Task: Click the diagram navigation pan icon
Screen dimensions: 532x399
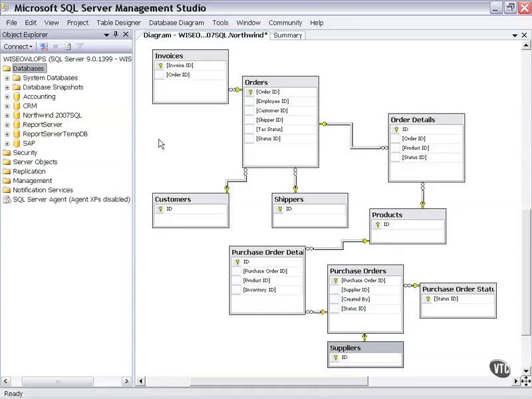Action: tap(526, 381)
